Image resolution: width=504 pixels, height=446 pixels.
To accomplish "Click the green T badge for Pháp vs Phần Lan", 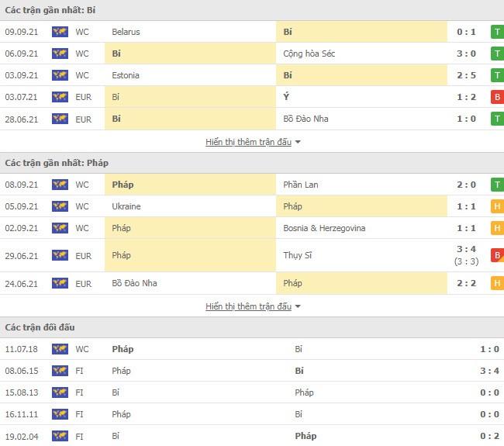I will (x=497, y=185).
